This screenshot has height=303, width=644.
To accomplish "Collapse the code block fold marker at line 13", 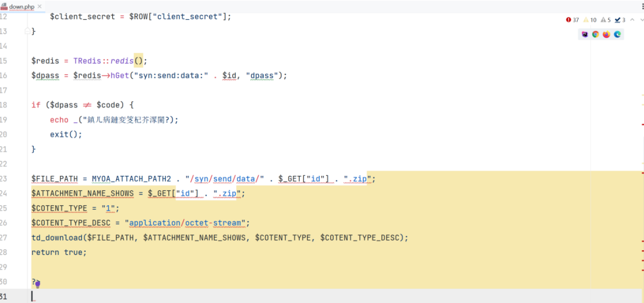I will click(x=27, y=31).
